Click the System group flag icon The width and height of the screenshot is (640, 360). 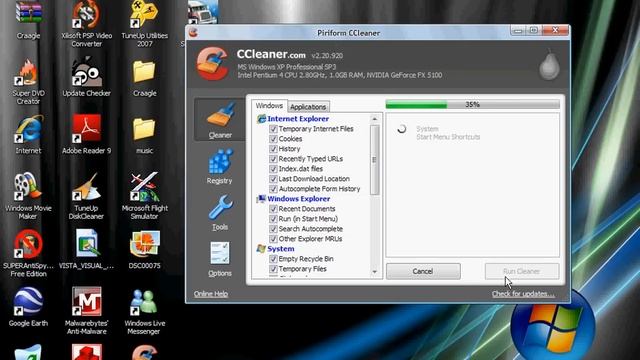click(x=261, y=249)
